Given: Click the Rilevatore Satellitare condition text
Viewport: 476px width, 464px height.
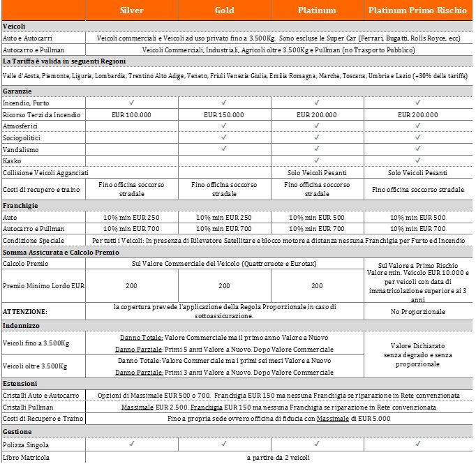Looking at the screenshot, I should coord(278,241).
